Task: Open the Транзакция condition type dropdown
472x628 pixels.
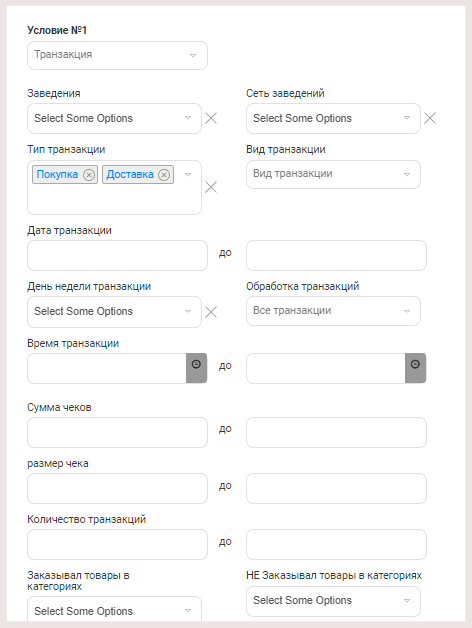Action: pyautogui.click(x=117, y=55)
